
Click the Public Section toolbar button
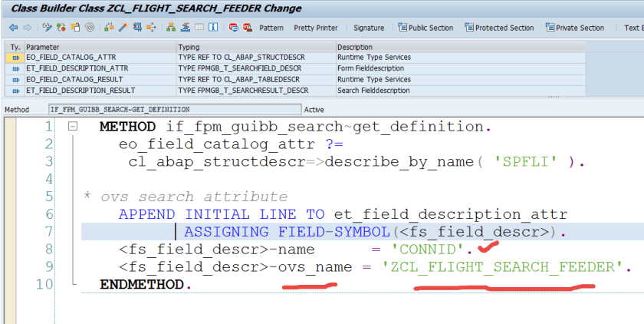(x=426, y=28)
